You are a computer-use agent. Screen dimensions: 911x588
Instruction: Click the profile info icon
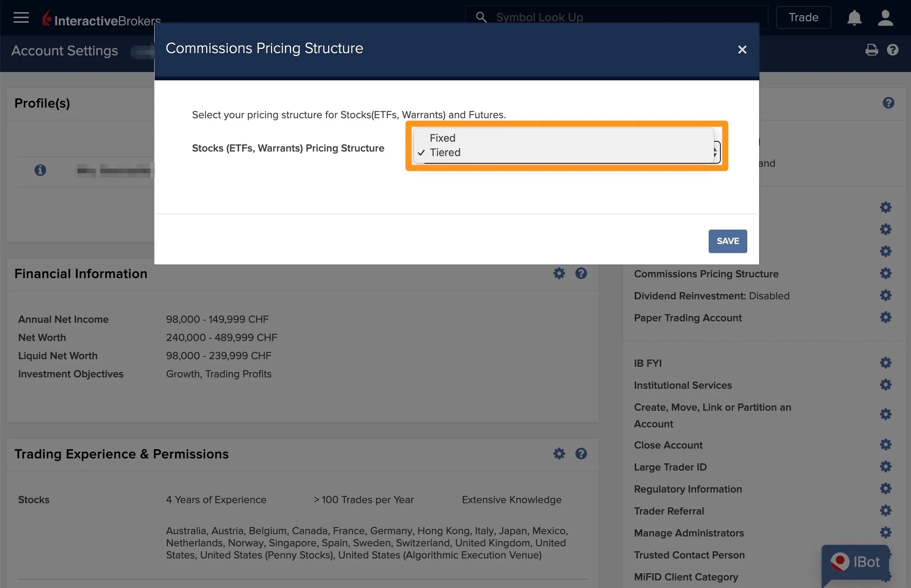pos(40,170)
